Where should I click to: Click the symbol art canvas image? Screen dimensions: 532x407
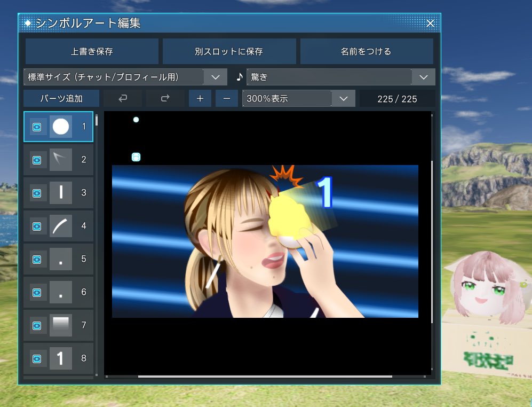(x=265, y=241)
